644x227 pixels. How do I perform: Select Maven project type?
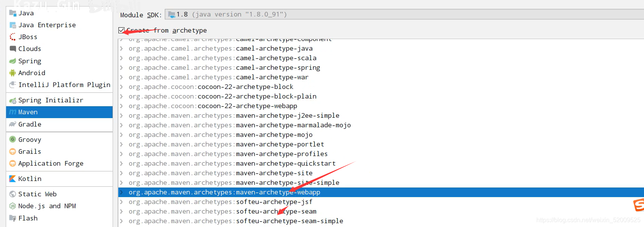[59, 112]
